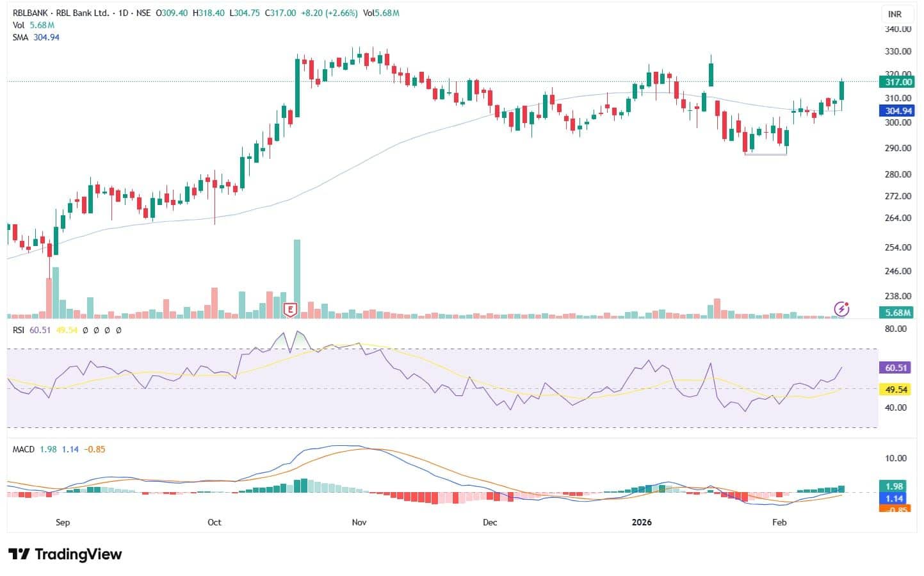This screenshot has width=924, height=576.
Task: Select the MACD indicator legend label
Action: [x=24, y=449]
